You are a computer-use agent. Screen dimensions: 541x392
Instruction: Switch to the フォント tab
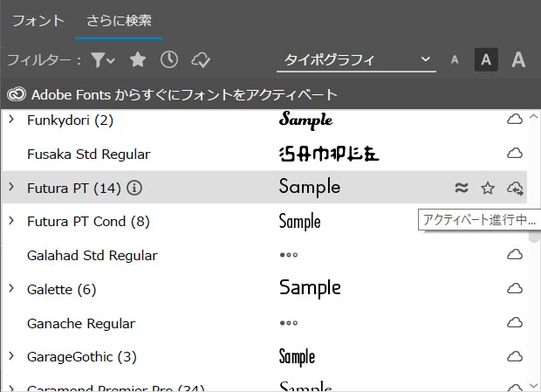38,21
